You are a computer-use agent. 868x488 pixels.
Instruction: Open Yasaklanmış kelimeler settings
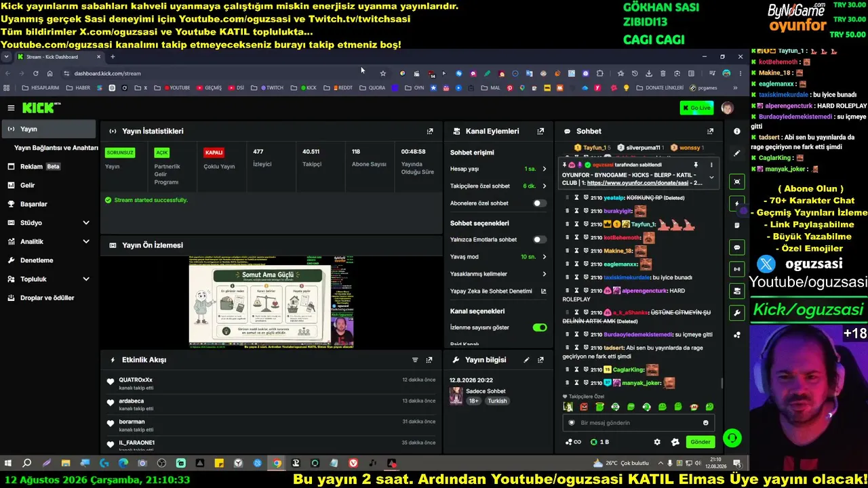tap(498, 274)
